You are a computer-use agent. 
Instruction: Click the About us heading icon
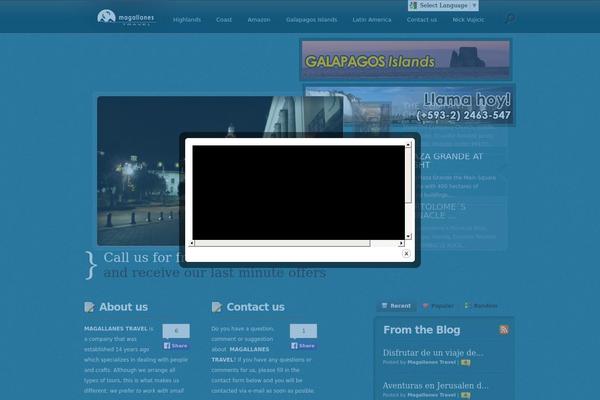click(x=89, y=307)
